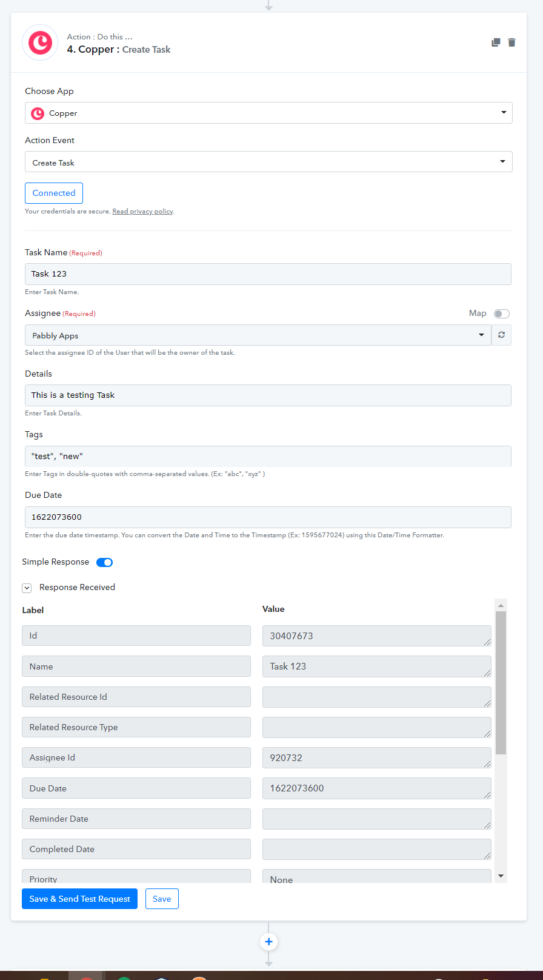Screen dimensions: 543x980
Task: Refresh the Assignee list
Action: pos(501,335)
